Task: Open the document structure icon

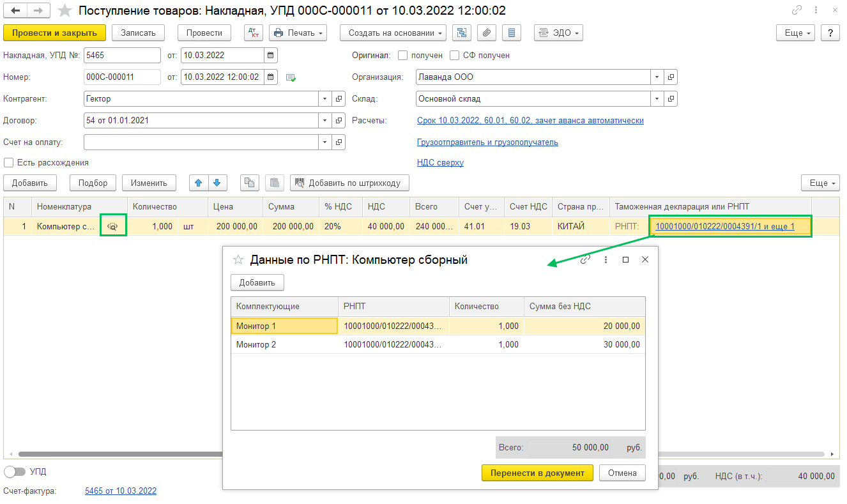Action: click(462, 33)
